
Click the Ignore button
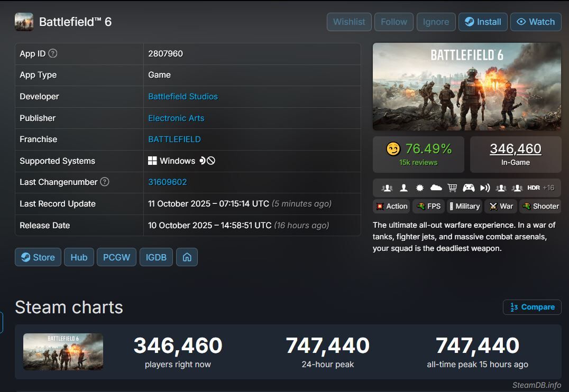pos(436,22)
